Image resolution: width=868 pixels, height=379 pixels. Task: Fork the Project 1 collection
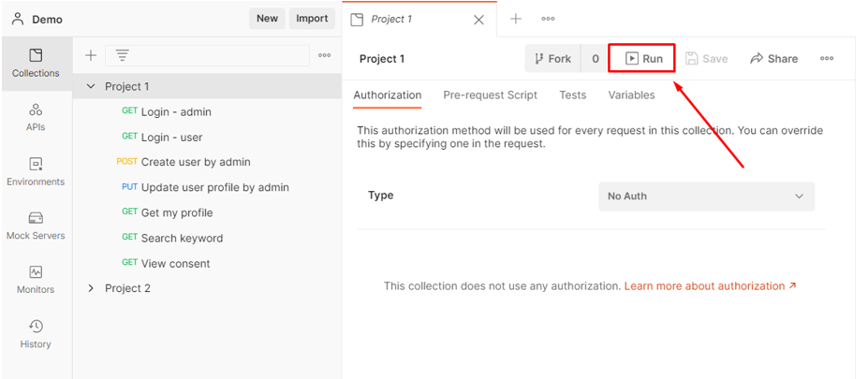click(552, 58)
